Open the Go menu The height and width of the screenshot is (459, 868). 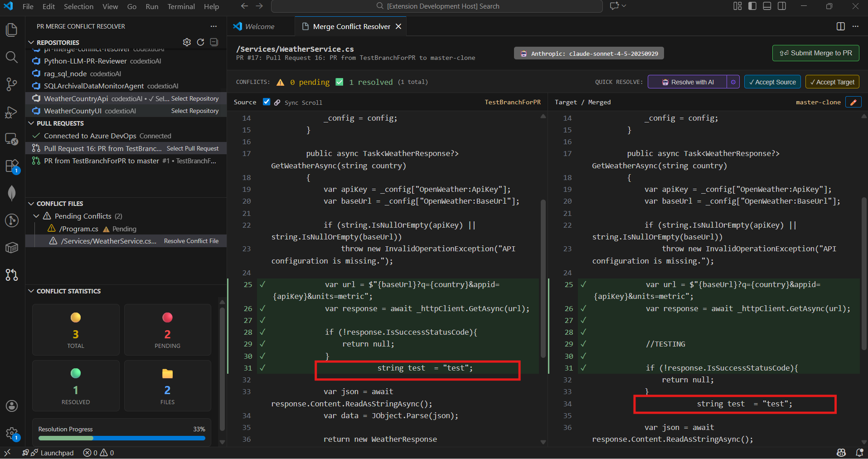tap(131, 6)
